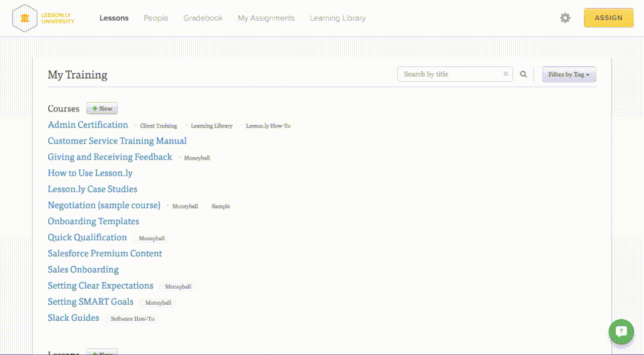Open the Onboarding Templates course
This screenshot has height=355, width=644.
click(x=93, y=221)
